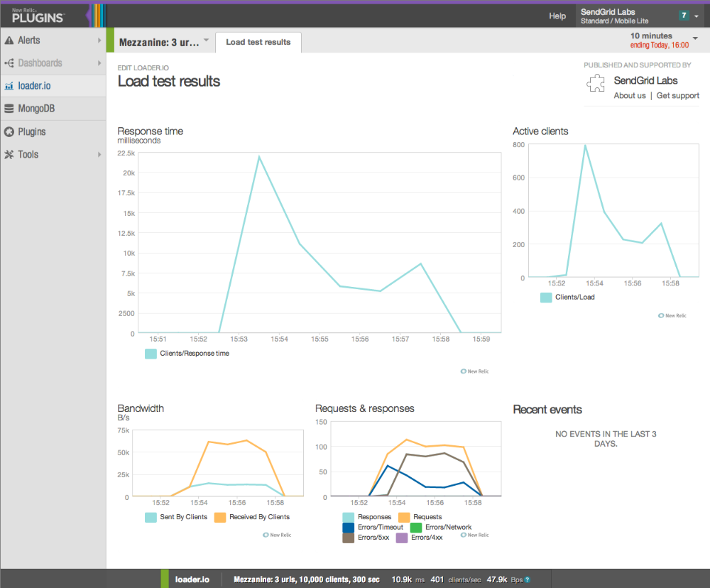Click the SendGrid Labs puzzle piece icon
This screenshot has width=710, height=588.
[596, 83]
